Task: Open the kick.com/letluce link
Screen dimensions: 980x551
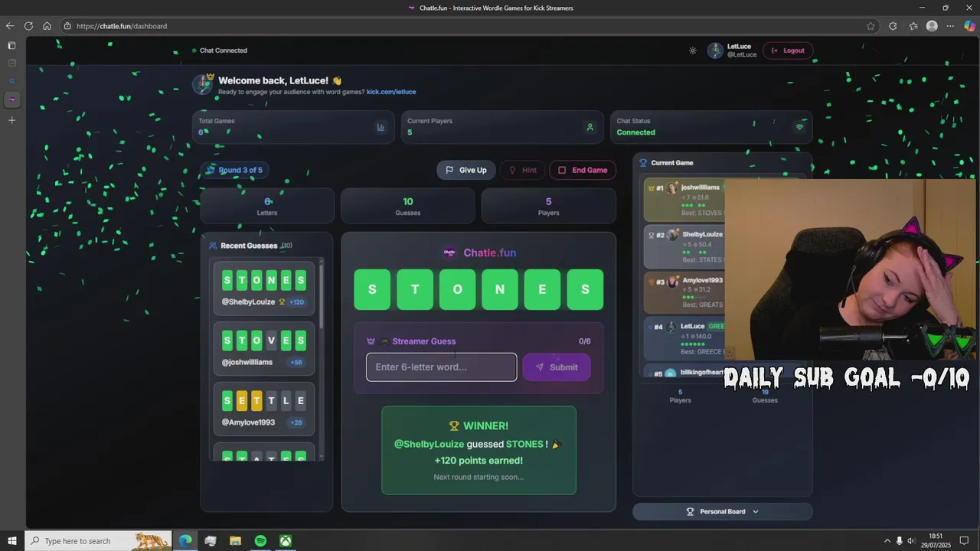Action: 391,92
